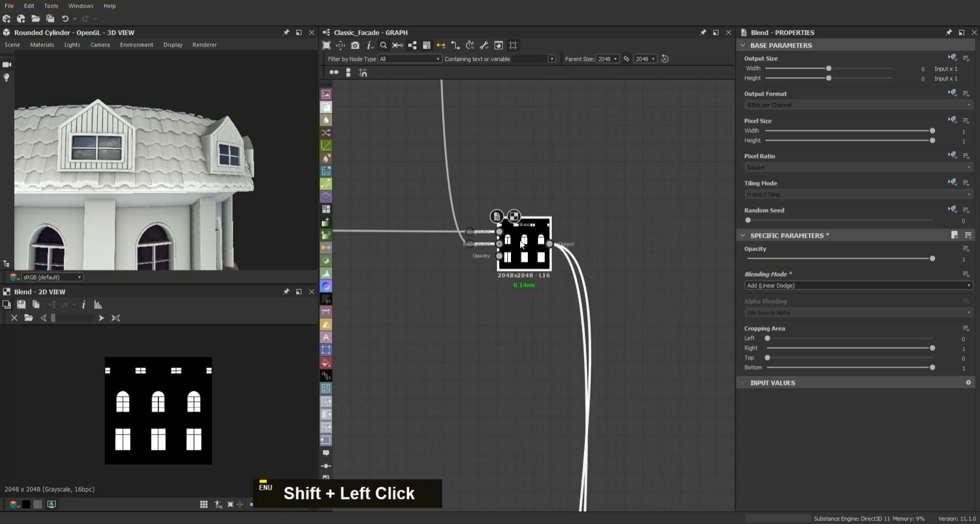Screen dimensions: 980x524
Task: Open the Blending Mode dropdown
Action: pos(858,286)
